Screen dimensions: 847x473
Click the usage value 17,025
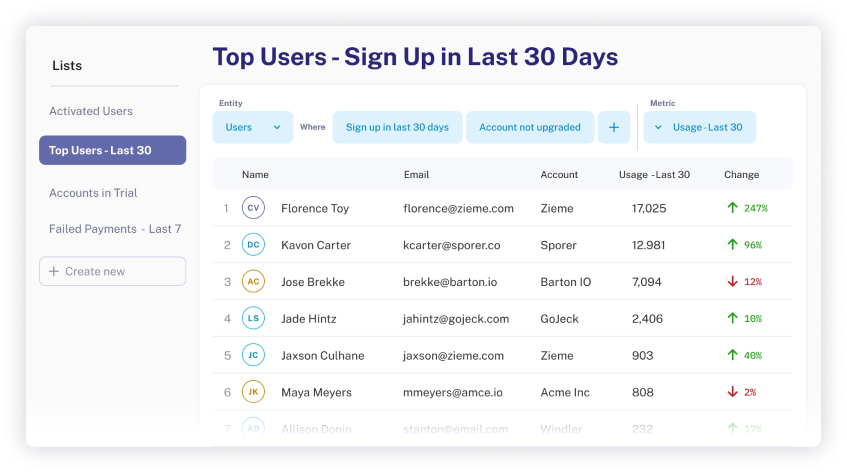[649, 208]
